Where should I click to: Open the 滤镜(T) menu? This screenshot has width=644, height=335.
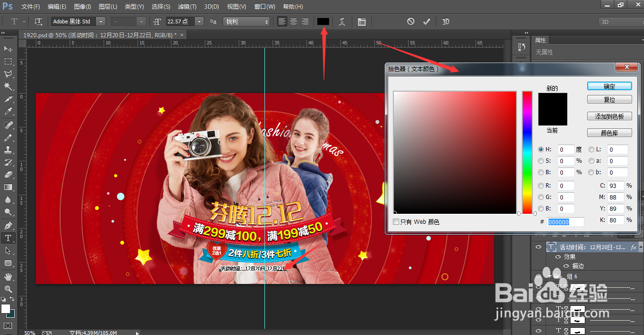[x=187, y=7]
